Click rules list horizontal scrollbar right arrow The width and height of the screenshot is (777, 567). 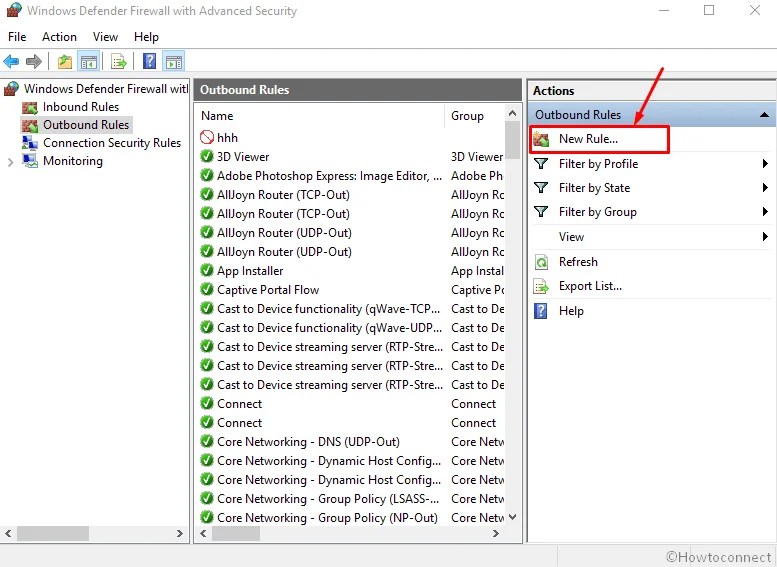496,533
